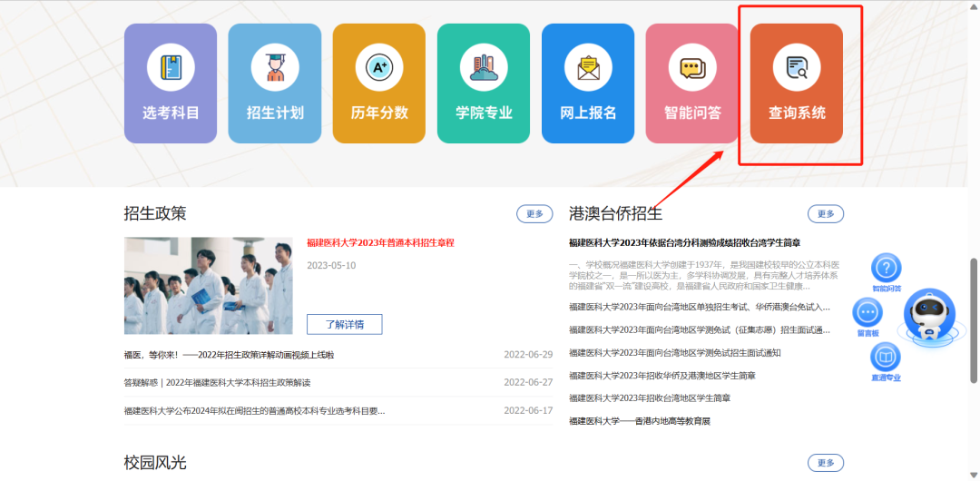
Task: Launch 智能问答 chat bubble tile
Action: pyautogui.click(x=691, y=69)
